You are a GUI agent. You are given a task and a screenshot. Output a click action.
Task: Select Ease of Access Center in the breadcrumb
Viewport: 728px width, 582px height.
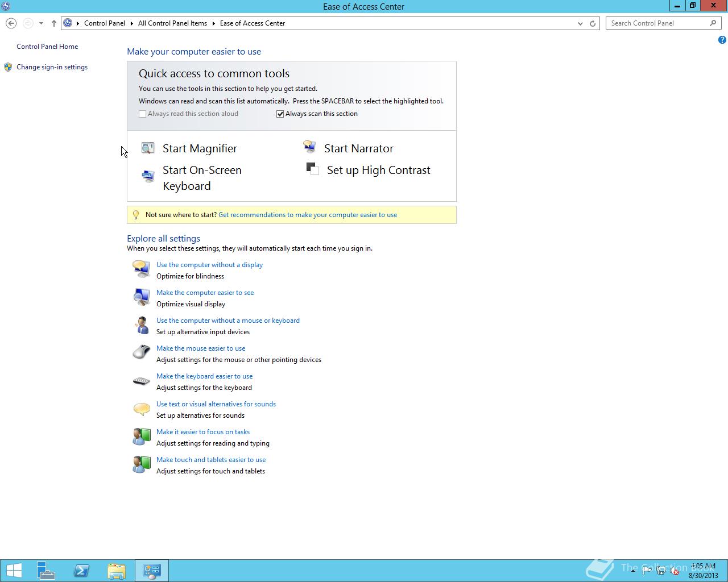point(253,23)
